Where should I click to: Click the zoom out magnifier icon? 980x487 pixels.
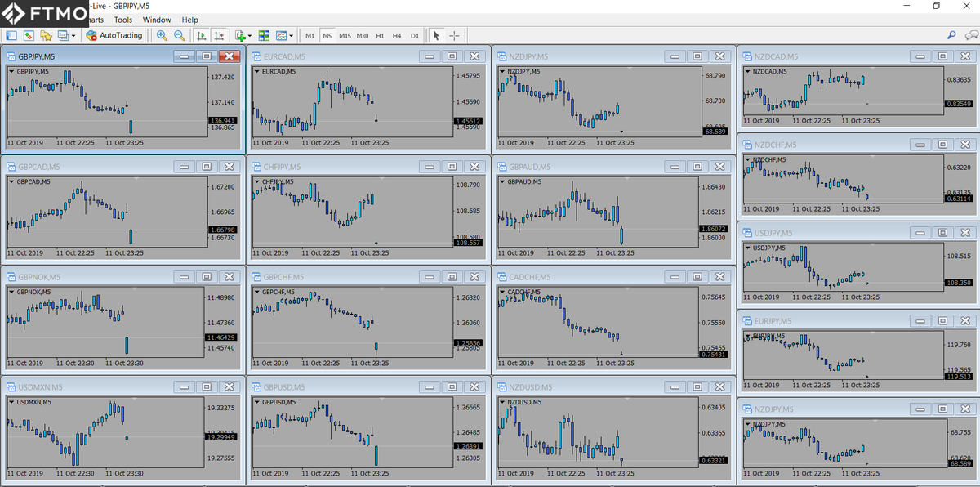(x=179, y=35)
